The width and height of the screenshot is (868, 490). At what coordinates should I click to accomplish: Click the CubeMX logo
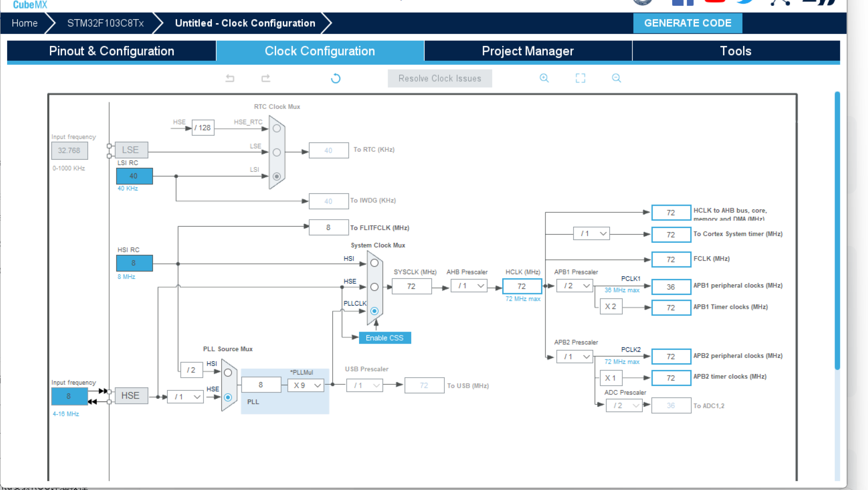coord(30,4)
